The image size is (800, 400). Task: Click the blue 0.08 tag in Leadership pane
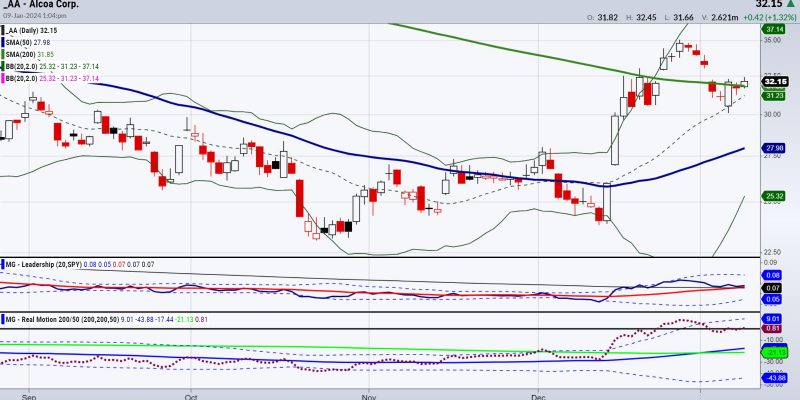point(771,275)
